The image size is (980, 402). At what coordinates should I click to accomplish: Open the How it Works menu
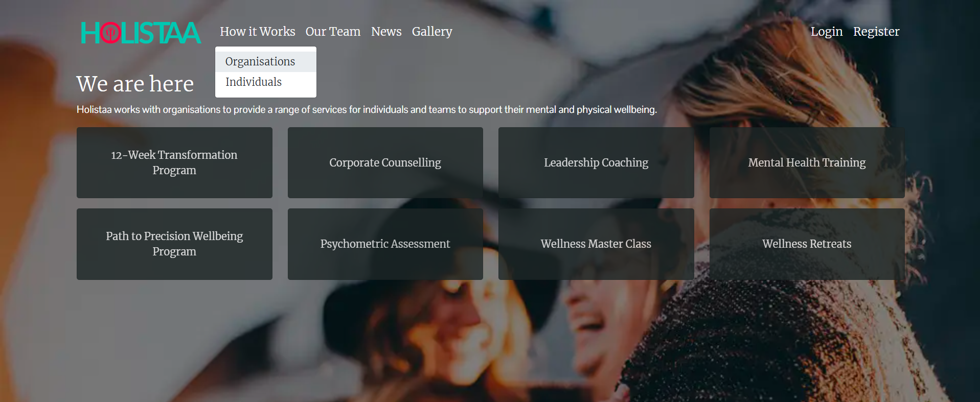click(258, 32)
